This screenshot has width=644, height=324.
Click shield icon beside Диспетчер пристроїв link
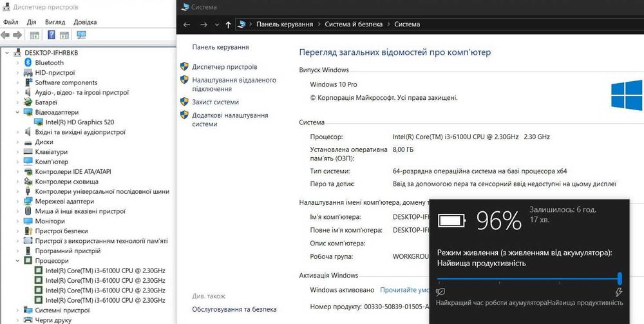(x=184, y=66)
